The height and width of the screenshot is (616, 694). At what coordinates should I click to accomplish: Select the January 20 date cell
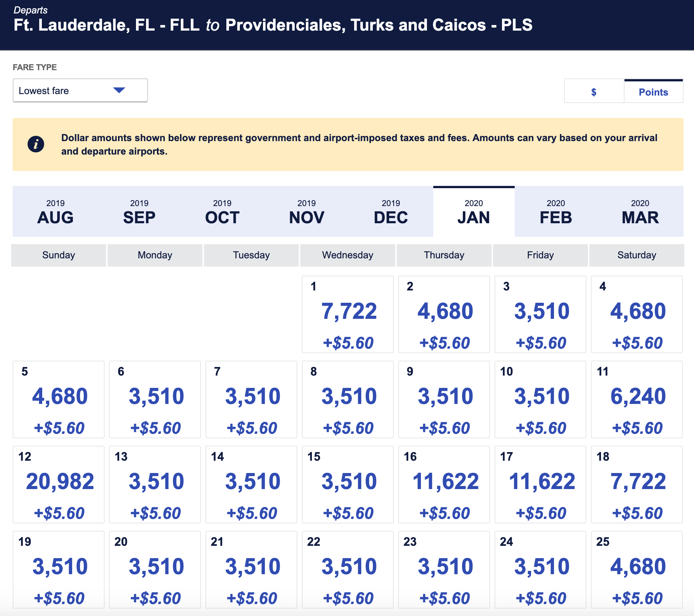point(155,570)
